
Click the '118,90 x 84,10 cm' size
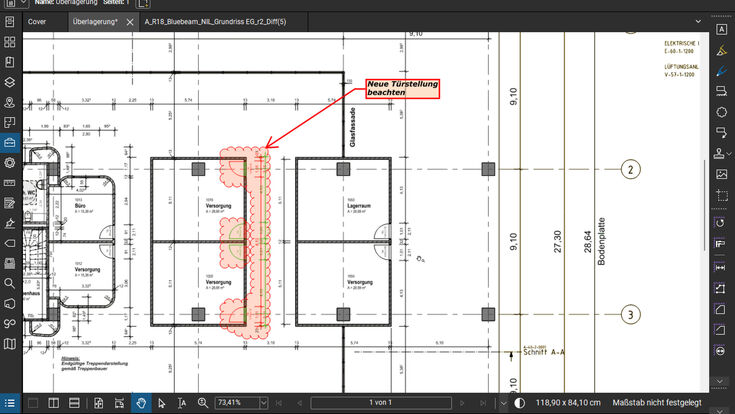568,403
